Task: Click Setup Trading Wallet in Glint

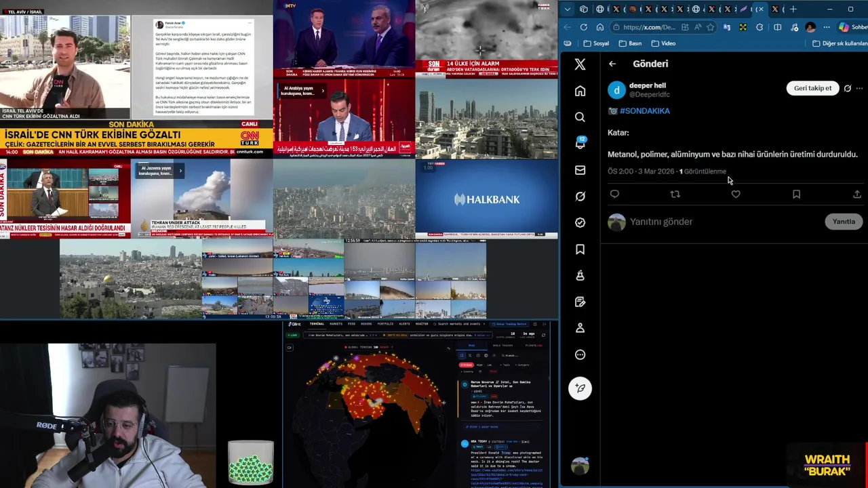Action: pos(509,324)
